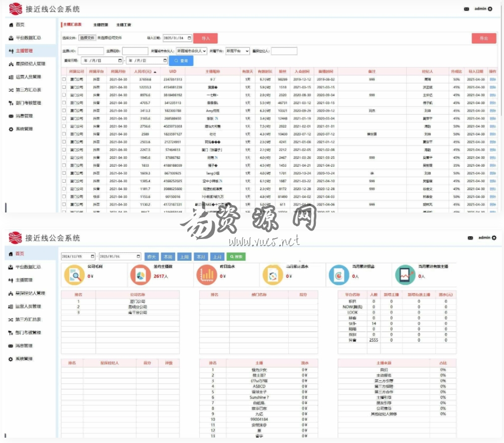
Task: Filter the dashboard by 本月
Action: click(201, 257)
